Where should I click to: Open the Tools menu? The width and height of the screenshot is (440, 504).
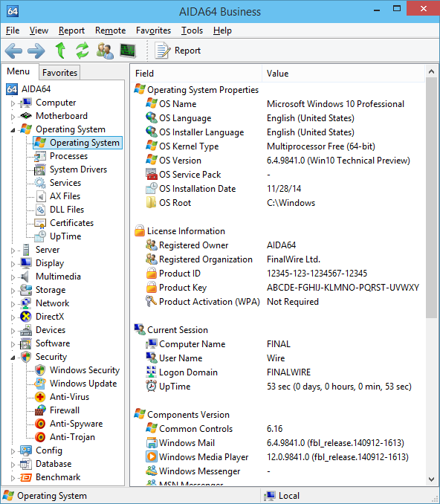(x=192, y=30)
